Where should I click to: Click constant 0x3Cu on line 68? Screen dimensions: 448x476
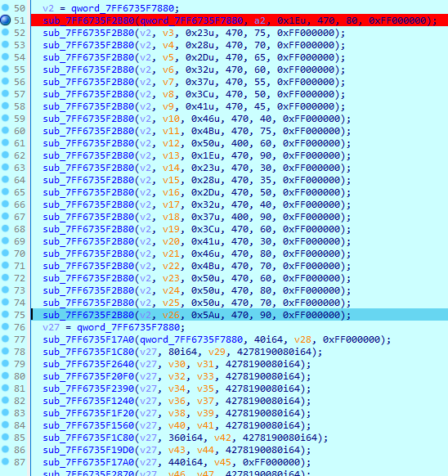point(205,229)
